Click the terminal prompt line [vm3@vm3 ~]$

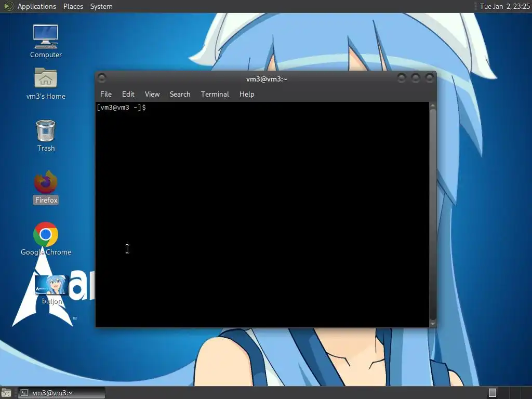pyautogui.click(x=122, y=108)
